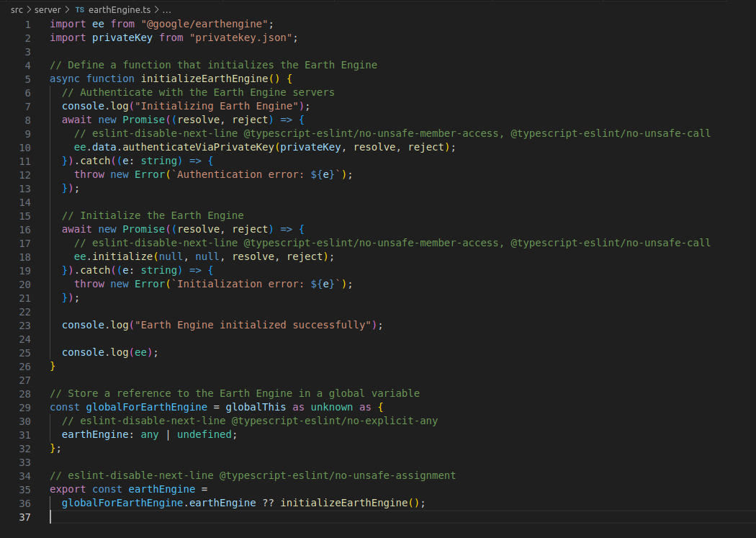Place cursor on initializeEarthEngine function declaration name
This screenshot has height=538, width=756.
[x=204, y=79]
